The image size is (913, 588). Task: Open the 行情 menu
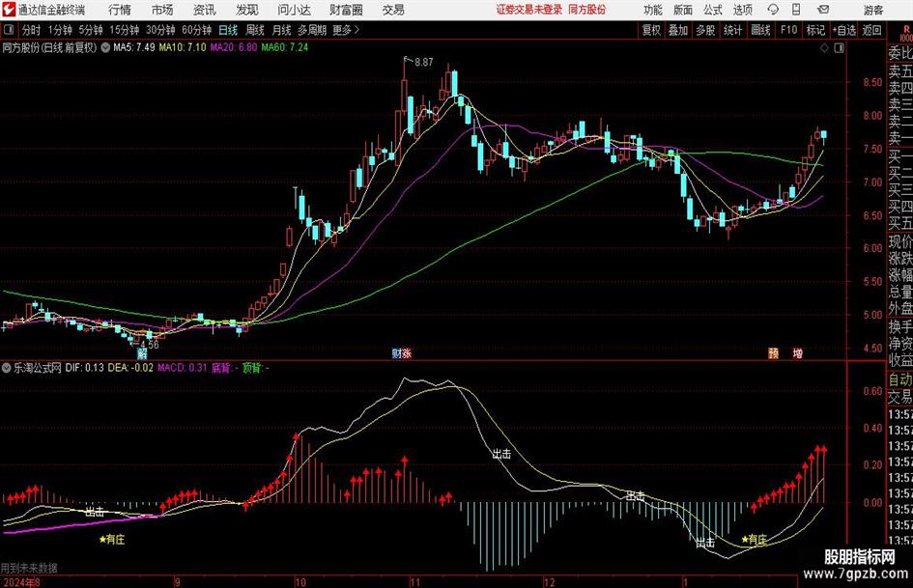tap(120, 10)
